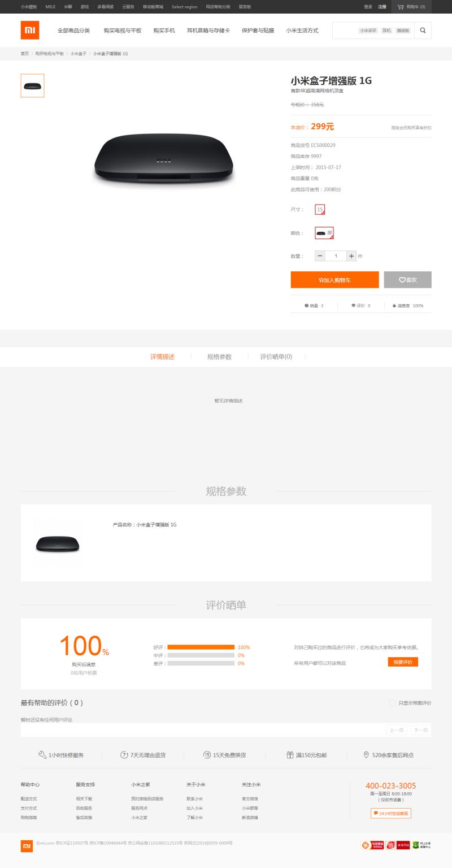The height and width of the screenshot is (868, 452).
Task: Click the search magnifier icon
Action: point(423,31)
